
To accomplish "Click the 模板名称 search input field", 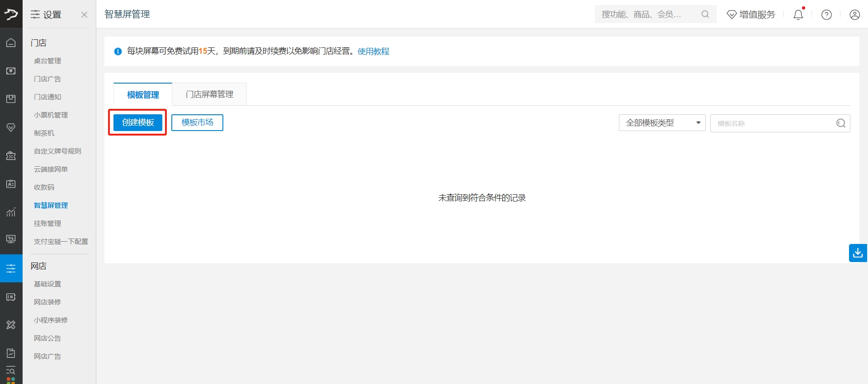I will [x=773, y=123].
